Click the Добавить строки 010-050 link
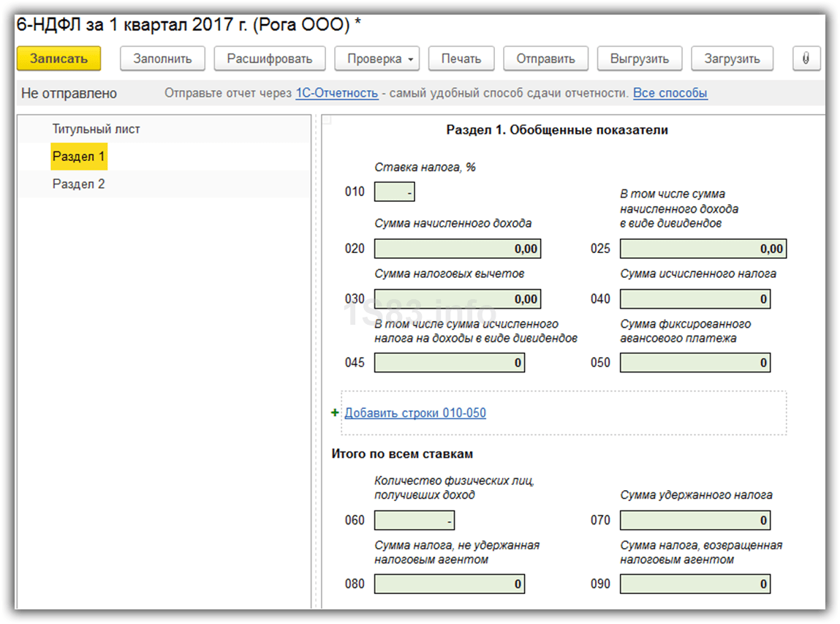Screen dimensions: 840x624 [x=415, y=413]
